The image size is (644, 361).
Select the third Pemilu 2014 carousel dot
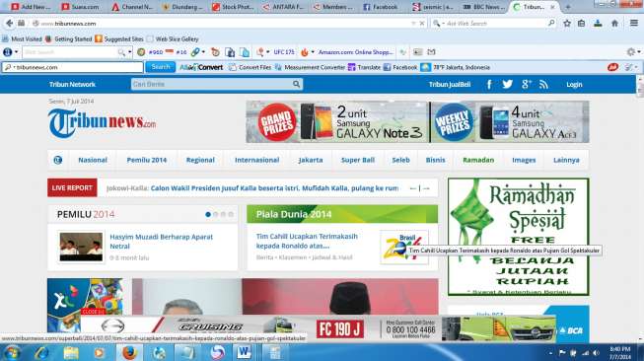point(223,214)
